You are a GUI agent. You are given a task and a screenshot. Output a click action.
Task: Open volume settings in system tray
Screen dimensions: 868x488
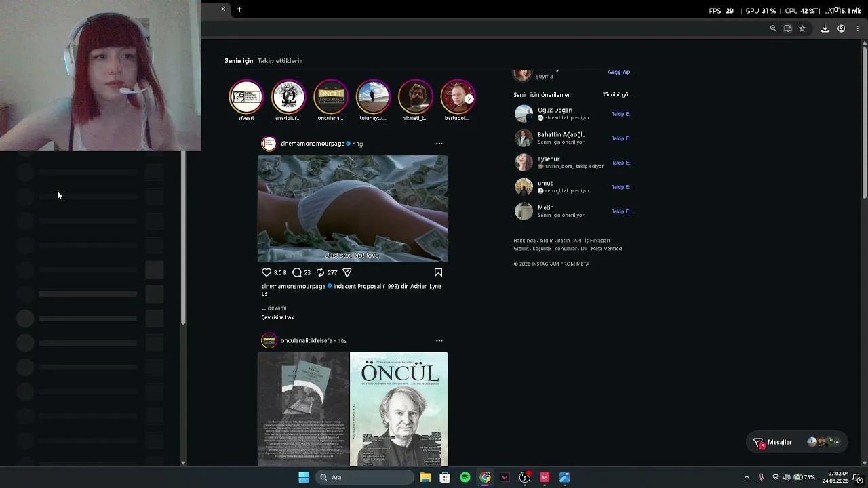(x=787, y=477)
